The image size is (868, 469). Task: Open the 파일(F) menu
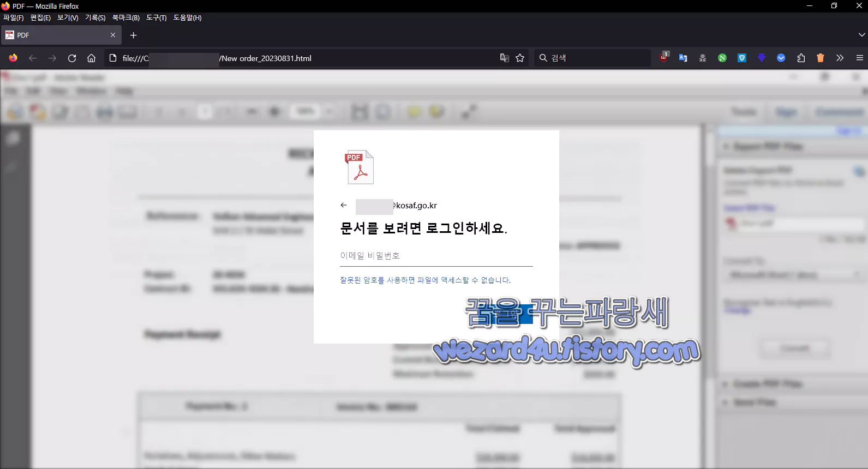pyautogui.click(x=14, y=18)
